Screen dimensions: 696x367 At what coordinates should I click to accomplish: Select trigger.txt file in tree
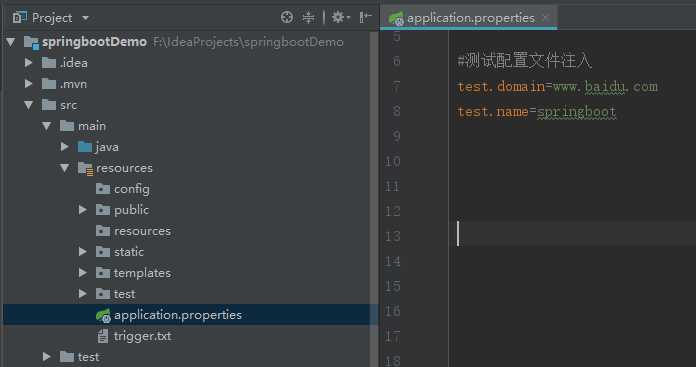142,336
